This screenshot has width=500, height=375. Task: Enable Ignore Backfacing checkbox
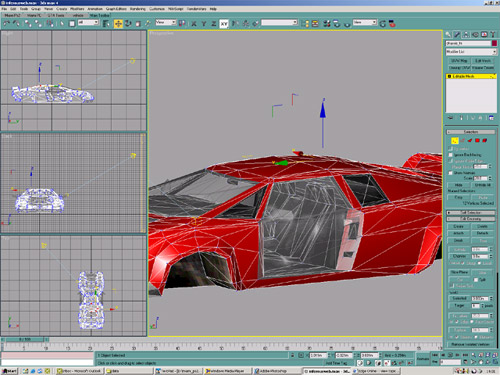[x=451, y=155]
